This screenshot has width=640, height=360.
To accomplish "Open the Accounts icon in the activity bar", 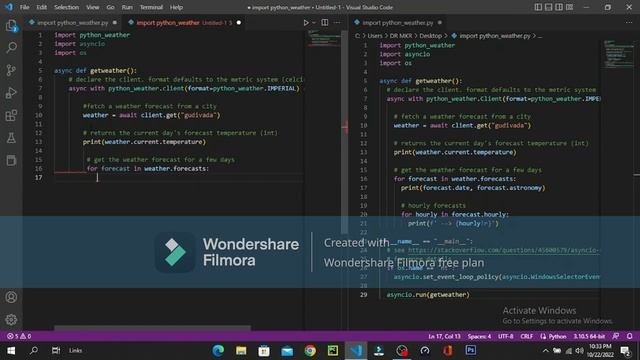I will [x=11, y=297].
